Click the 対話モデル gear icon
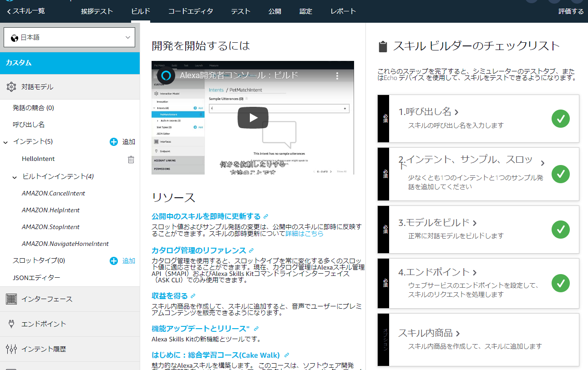The height and width of the screenshot is (370, 588). click(x=11, y=87)
